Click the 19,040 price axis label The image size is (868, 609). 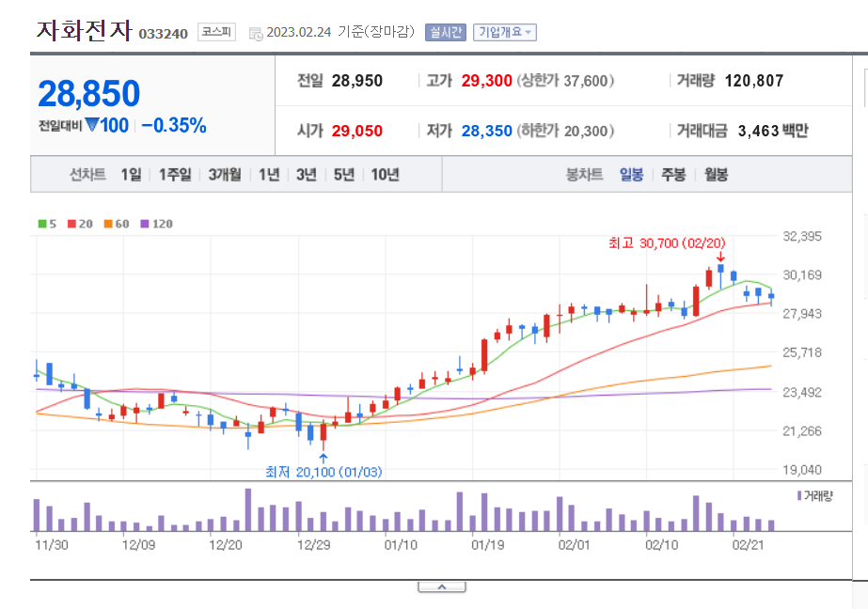coord(802,470)
